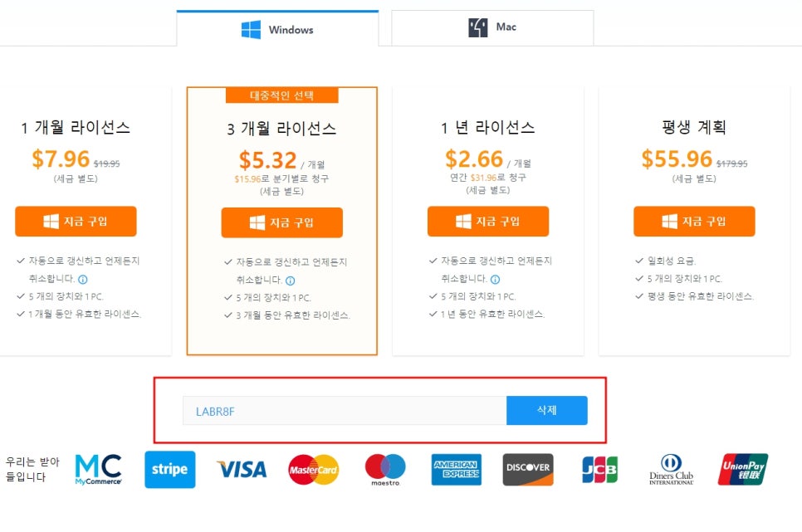Click the Discover payment logo

click(x=528, y=470)
